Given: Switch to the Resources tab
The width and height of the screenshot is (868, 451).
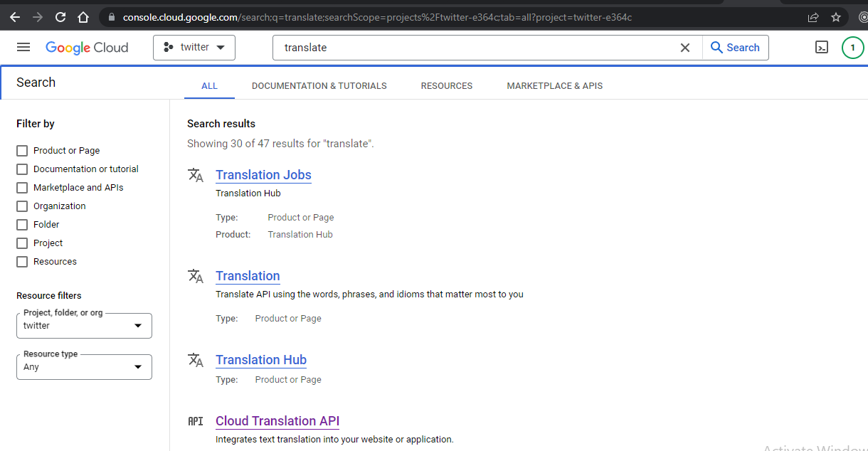Looking at the screenshot, I should pos(447,86).
